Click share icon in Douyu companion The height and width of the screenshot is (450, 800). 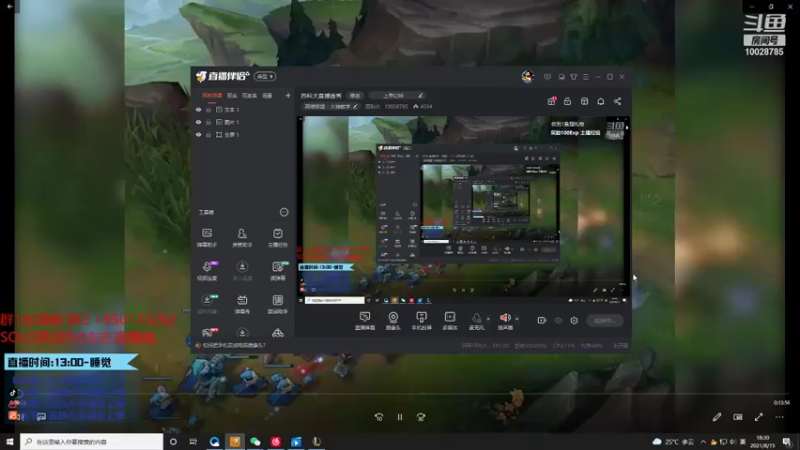point(617,101)
